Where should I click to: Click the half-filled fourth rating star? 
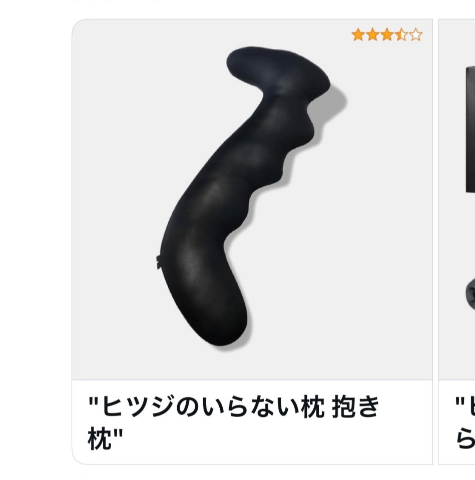401,35
